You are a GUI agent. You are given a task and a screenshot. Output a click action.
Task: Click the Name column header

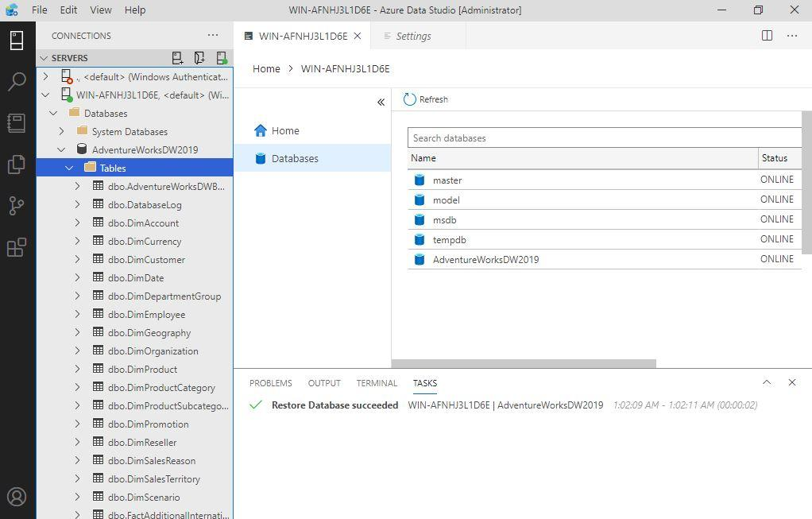[x=582, y=158]
